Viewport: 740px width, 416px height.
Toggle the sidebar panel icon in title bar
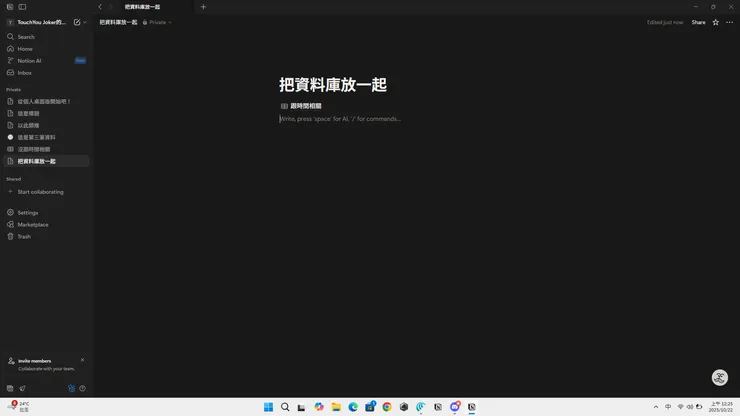pyautogui.click(x=22, y=7)
